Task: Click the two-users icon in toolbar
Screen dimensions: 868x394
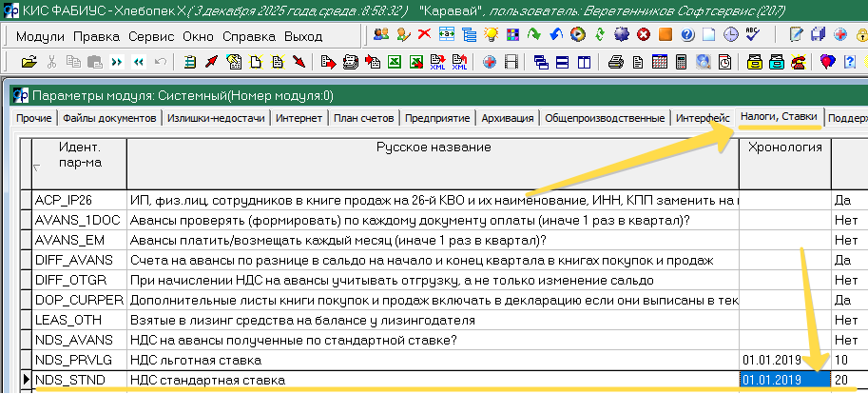Action: (x=381, y=34)
